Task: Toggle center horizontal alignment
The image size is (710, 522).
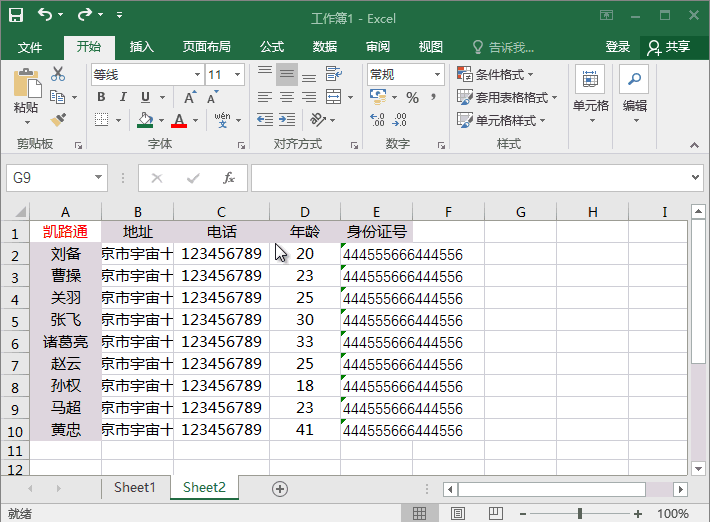Action: tap(287, 97)
